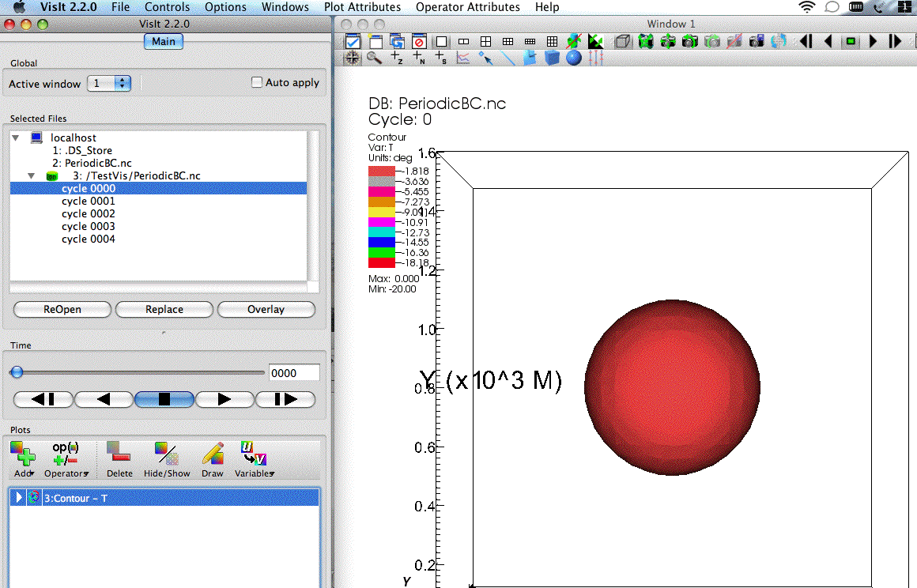This screenshot has width=917, height=588.
Task: Select cycle 0002 in the file list
Action: 89,213
